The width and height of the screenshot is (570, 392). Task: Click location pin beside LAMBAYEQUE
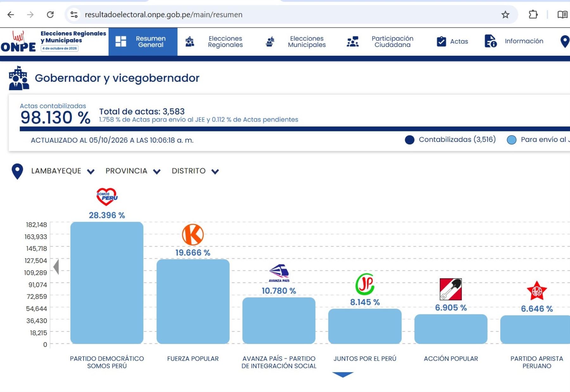point(17,171)
